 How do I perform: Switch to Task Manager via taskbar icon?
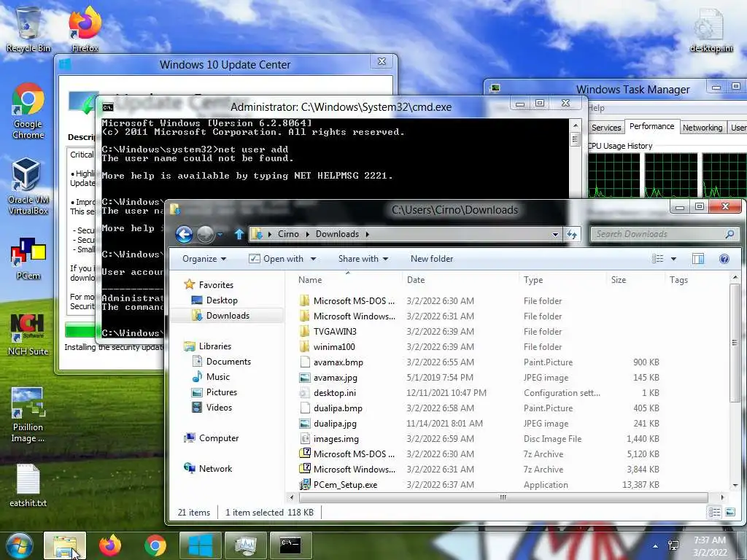coord(245,545)
